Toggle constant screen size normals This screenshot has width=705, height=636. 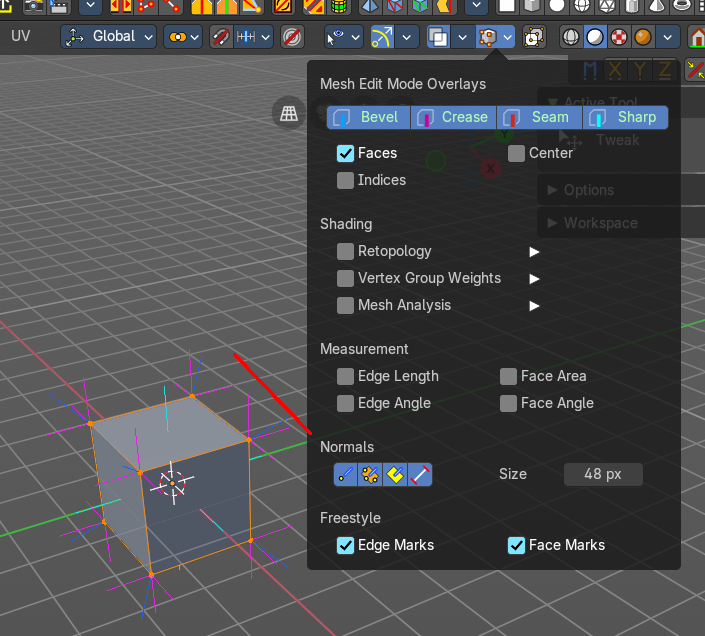420,475
